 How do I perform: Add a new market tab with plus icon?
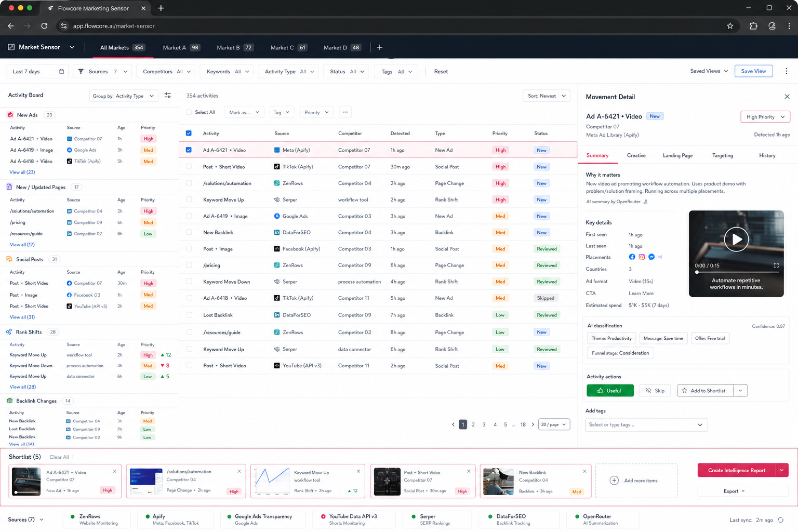380,47
